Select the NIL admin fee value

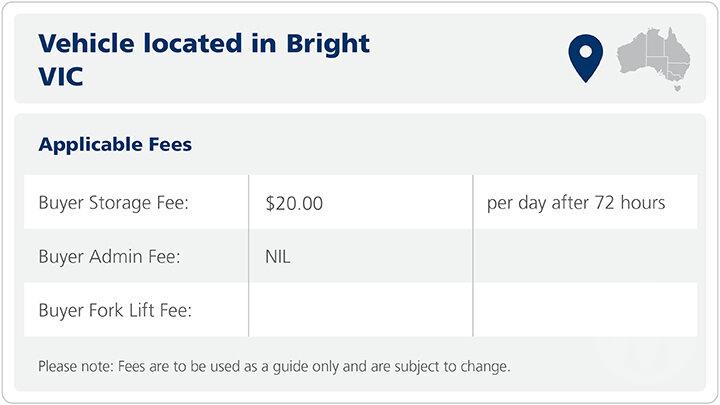tap(278, 257)
